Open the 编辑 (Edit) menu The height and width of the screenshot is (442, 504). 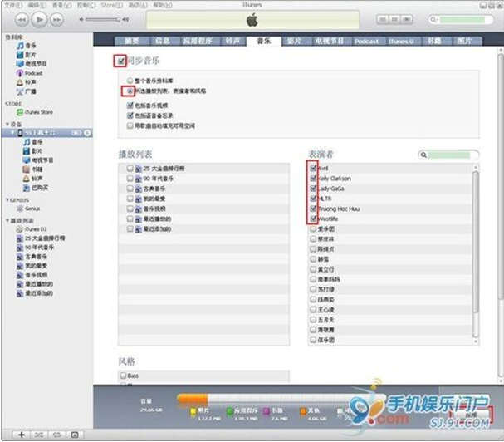point(37,5)
